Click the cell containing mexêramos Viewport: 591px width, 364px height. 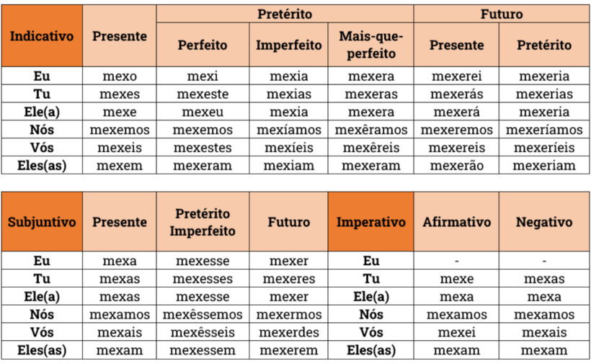tap(371, 130)
